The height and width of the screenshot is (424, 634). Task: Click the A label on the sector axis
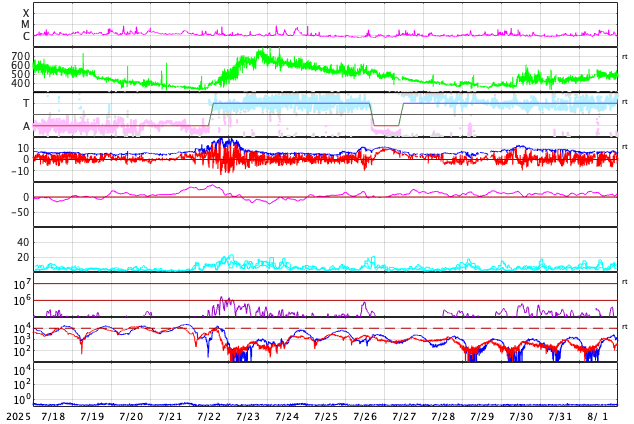26,127
